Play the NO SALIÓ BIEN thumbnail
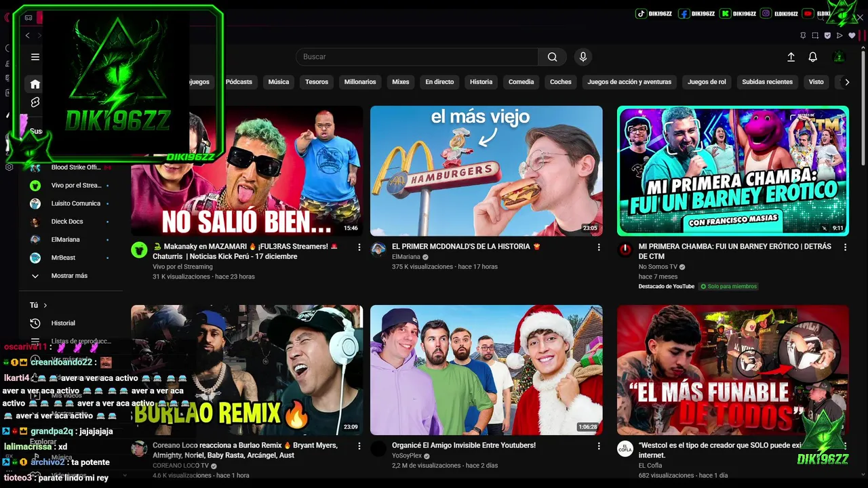868x488 pixels. (247, 171)
